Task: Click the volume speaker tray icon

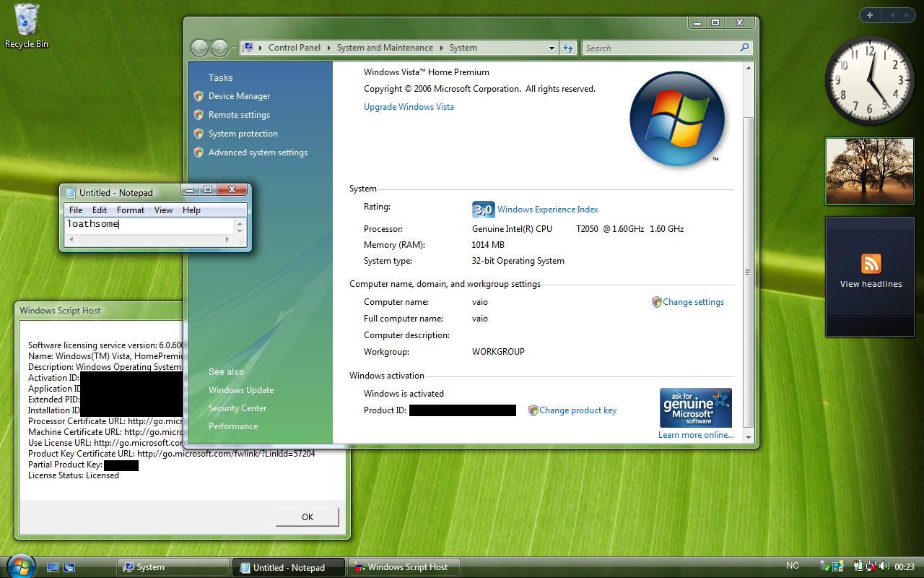Action: pos(884,566)
